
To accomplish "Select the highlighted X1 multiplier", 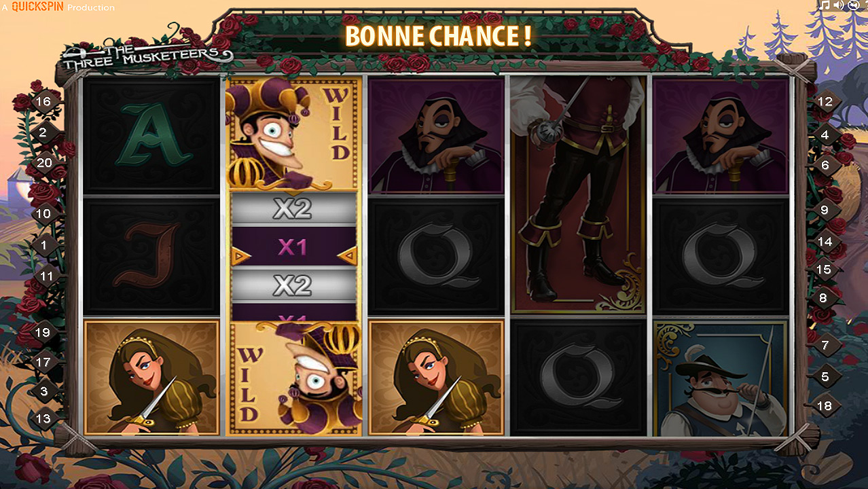I will (293, 247).
